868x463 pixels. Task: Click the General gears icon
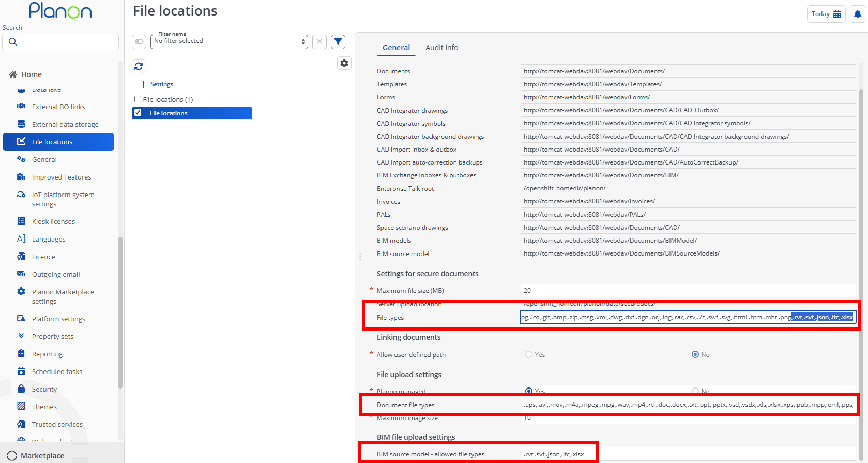pos(21,159)
